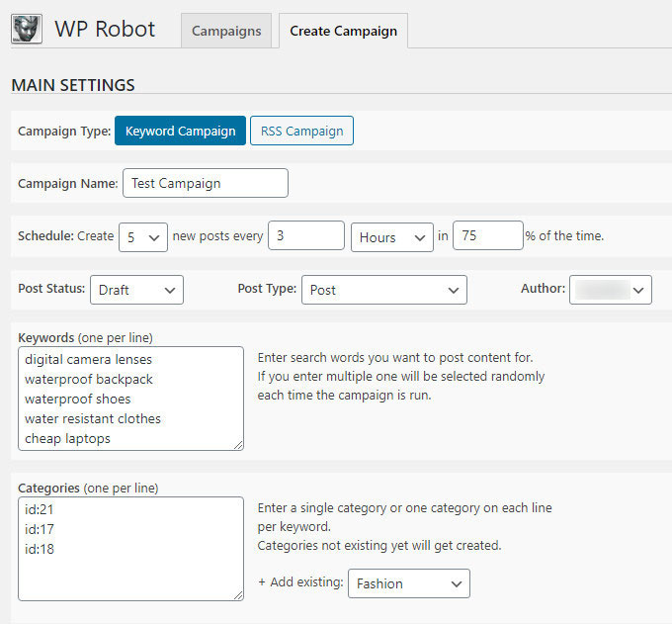Viewport: 672px width, 624px height.
Task: Click the 'id:21' category line
Action: click(x=40, y=509)
